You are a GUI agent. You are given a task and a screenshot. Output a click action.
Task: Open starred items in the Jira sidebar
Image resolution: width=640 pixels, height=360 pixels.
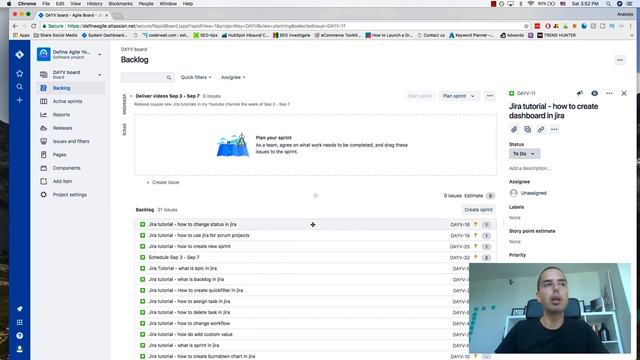[19, 73]
